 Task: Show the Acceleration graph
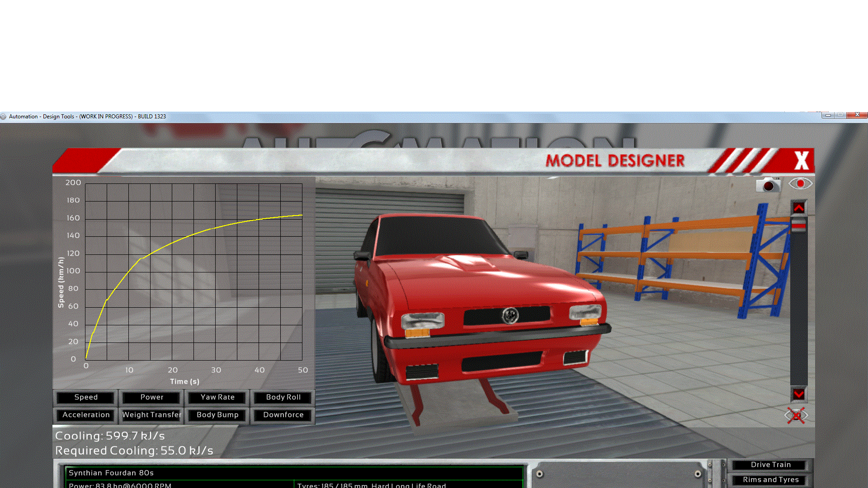[86, 415]
